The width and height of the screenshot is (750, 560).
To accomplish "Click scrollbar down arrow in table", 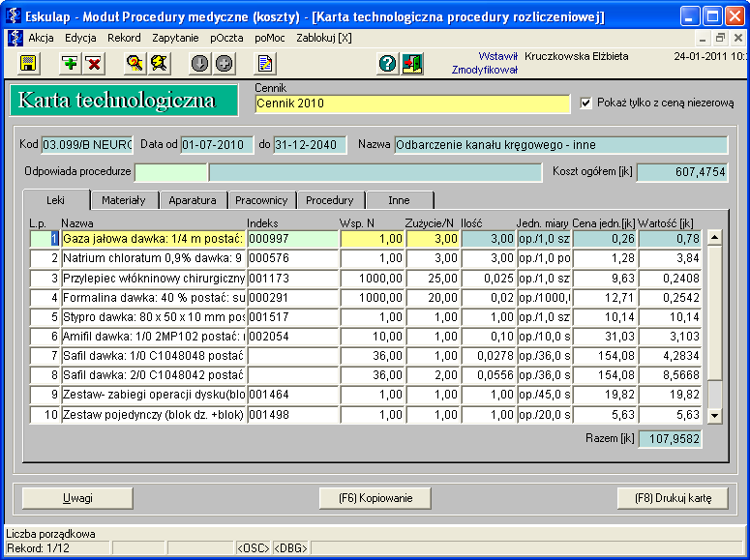I will pyautogui.click(x=714, y=416).
